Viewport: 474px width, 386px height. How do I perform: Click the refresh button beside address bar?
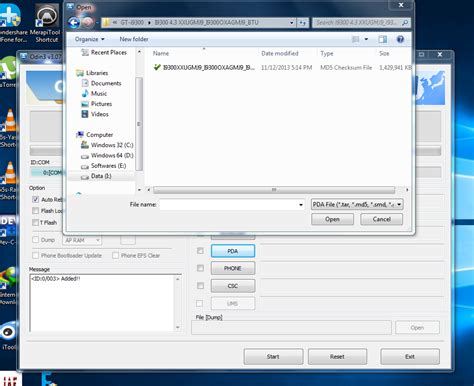click(303, 23)
